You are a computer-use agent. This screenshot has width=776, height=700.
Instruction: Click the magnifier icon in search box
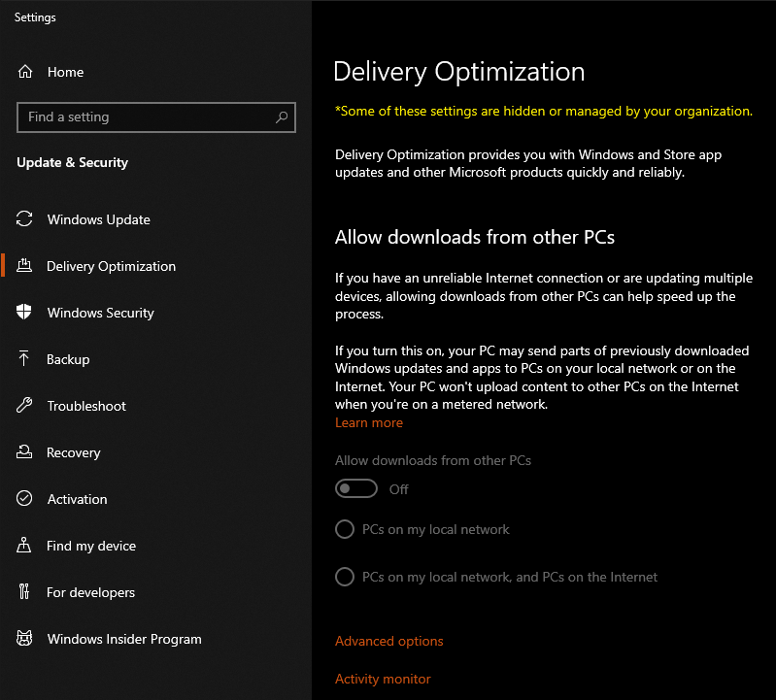(x=282, y=117)
